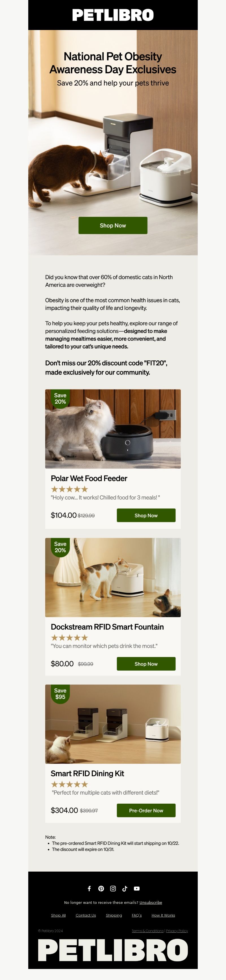Shop Now for Dockstream RFID Smart Fountain

[x=146, y=664]
